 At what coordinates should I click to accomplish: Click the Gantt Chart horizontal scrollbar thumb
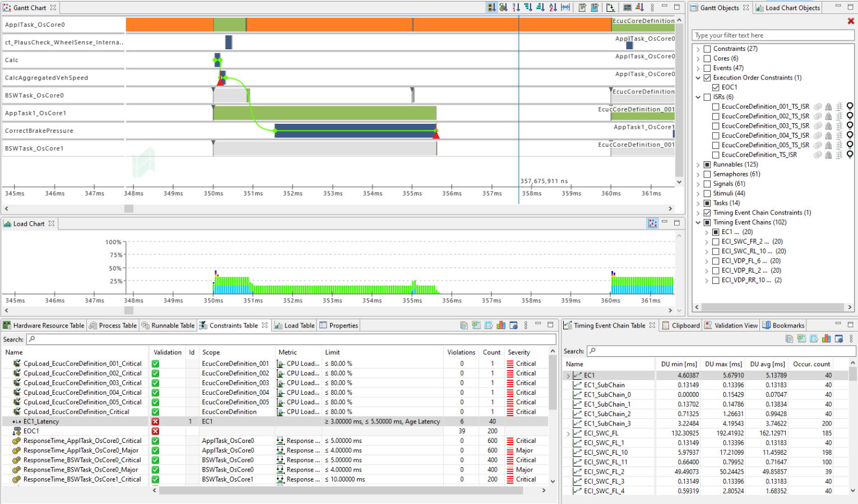click(129, 208)
